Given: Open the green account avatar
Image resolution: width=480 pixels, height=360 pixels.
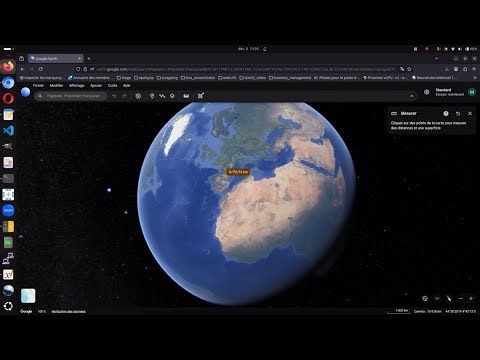Looking at the screenshot, I should click(x=472, y=92).
